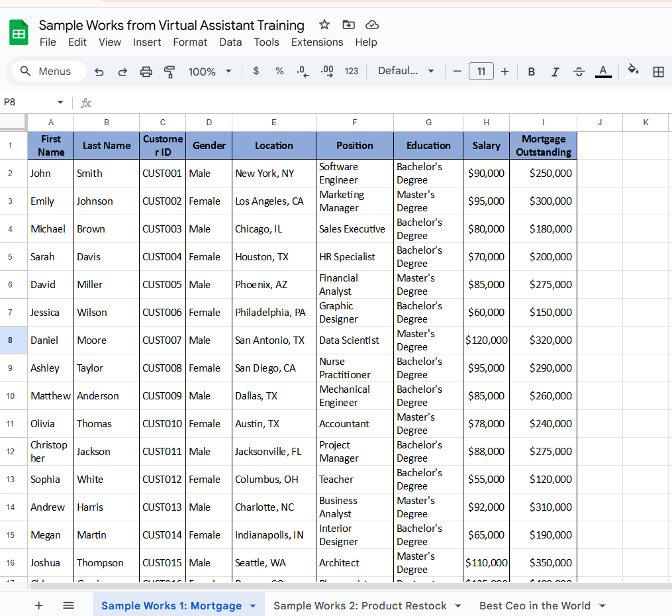The width and height of the screenshot is (672, 616).
Task: Open the fill color picker
Action: click(x=634, y=71)
